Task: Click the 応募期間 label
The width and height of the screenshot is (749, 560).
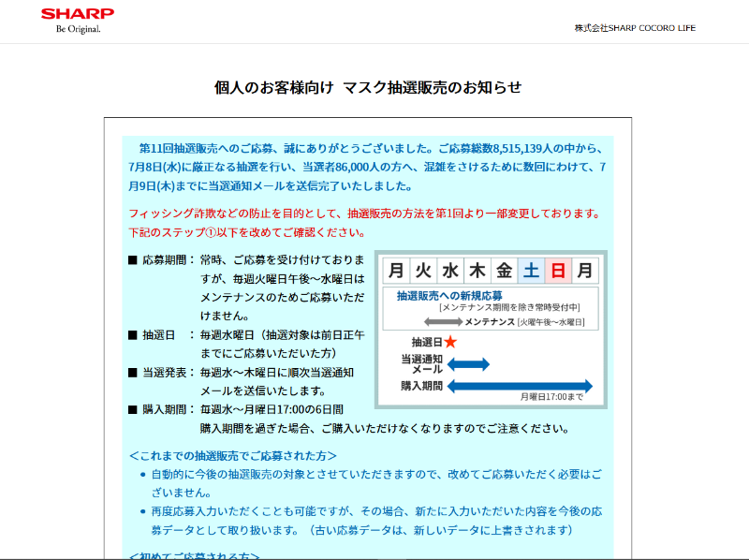Action: click(x=165, y=260)
